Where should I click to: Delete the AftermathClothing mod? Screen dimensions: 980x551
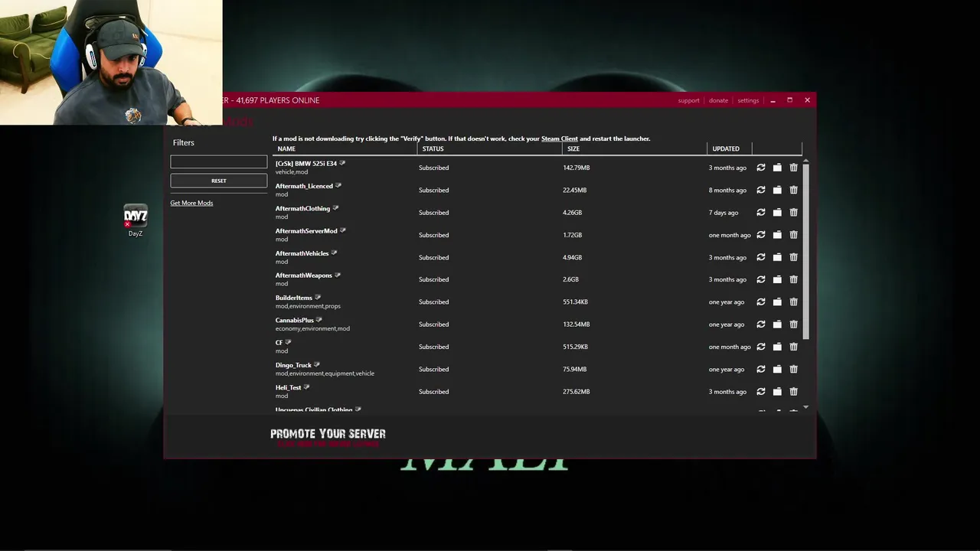(x=793, y=213)
